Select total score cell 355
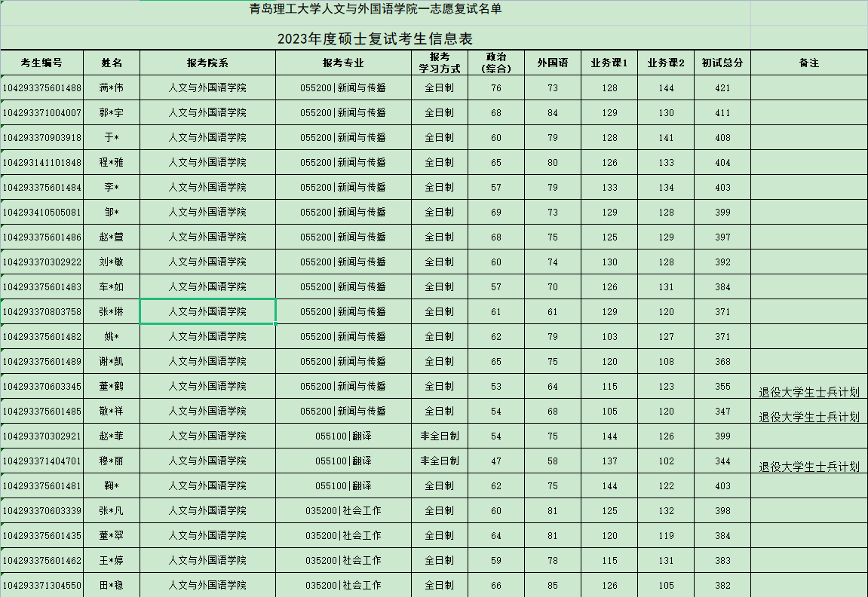Viewport: 868px width, 597px height. pyautogui.click(x=722, y=386)
